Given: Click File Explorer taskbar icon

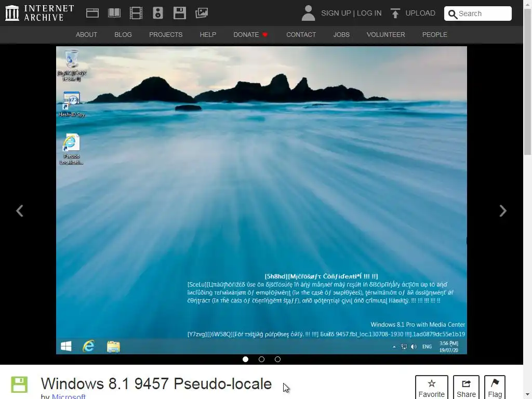Looking at the screenshot, I should 113,347.
